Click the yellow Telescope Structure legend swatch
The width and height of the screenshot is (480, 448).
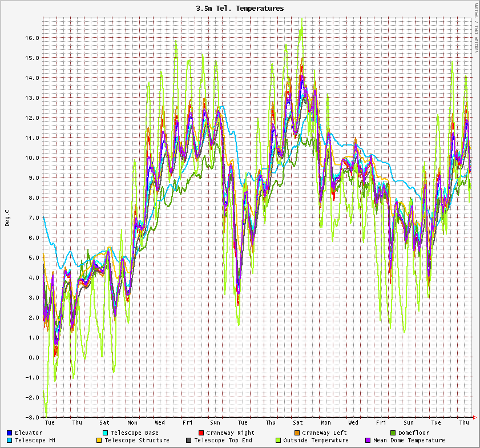99,441
